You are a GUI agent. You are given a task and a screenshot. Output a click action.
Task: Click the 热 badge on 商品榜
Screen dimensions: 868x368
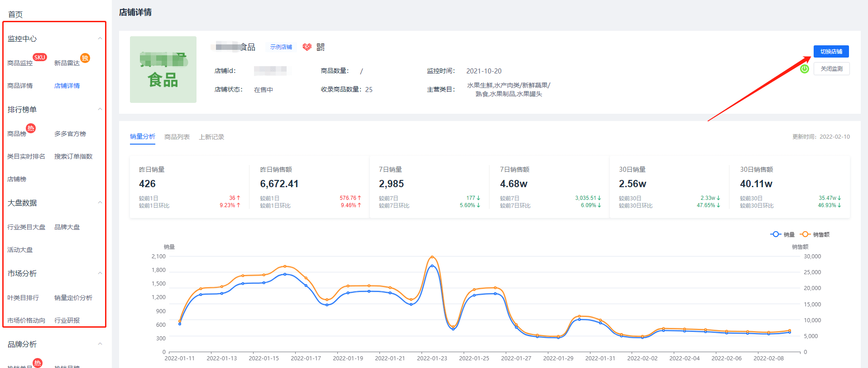(x=30, y=128)
